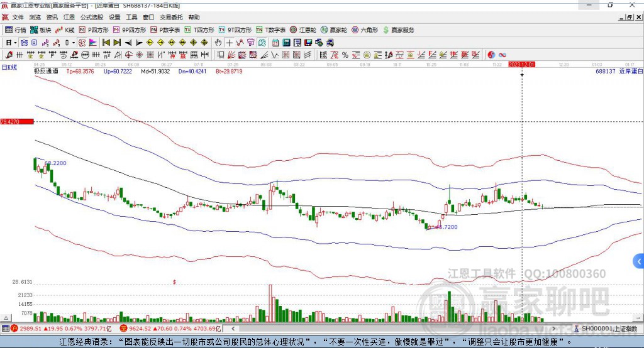644x348 pixels.
Task: Open 赢家服务 with dollar icon
Action: coord(398,30)
